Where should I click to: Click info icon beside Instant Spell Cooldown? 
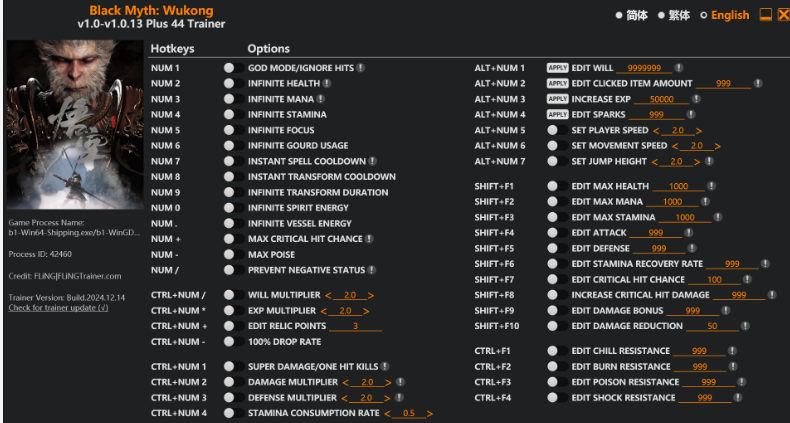(372, 161)
